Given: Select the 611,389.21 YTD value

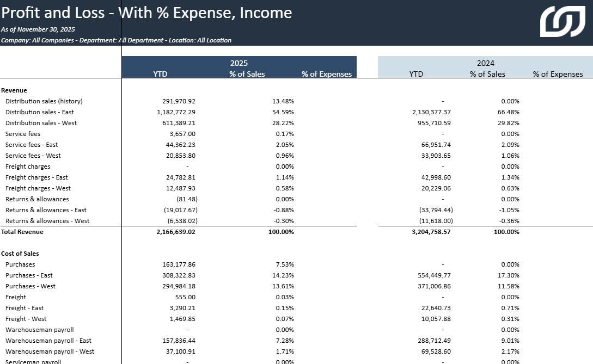Looking at the screenshot, I should pyautogui.click(x=179, y=123).
